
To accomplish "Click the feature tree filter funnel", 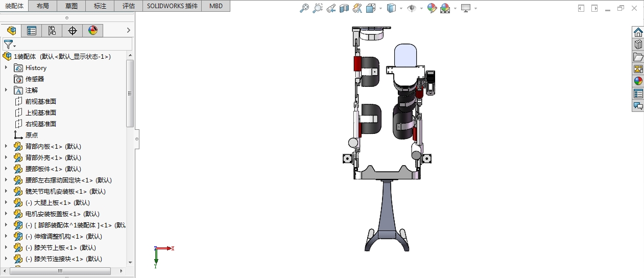I will pos(8,44).
